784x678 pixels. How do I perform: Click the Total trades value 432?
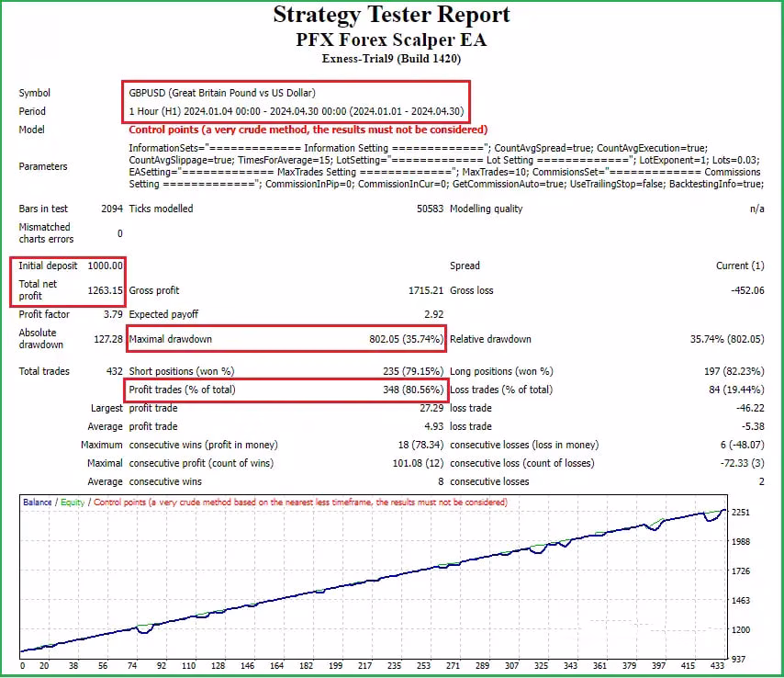[x=115, y=371]
